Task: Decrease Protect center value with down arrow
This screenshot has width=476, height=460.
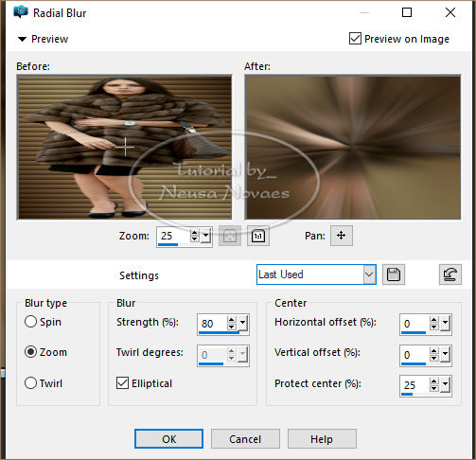Action: 434,389
